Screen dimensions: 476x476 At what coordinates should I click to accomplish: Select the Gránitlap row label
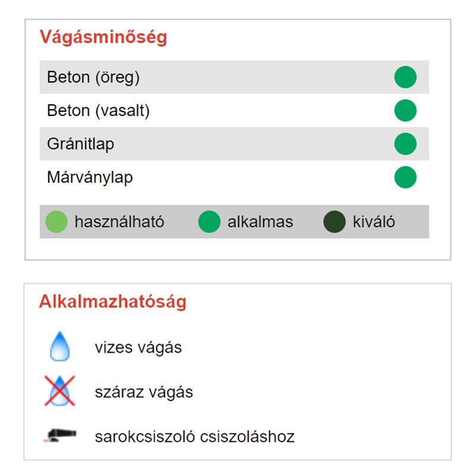point(80,144)
